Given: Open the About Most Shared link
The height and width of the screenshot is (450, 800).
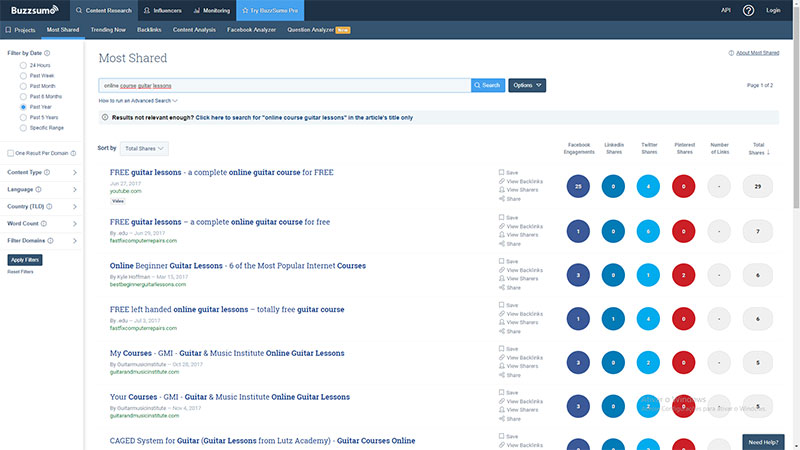Looking at the screenshot, I should tap(757, 53).
